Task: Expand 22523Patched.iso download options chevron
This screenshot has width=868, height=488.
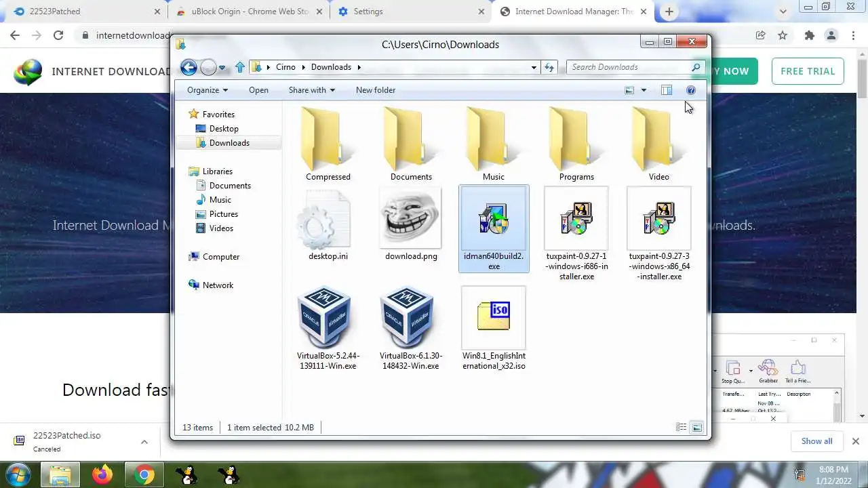Action: pyautogui.click(x=144, y=442)
